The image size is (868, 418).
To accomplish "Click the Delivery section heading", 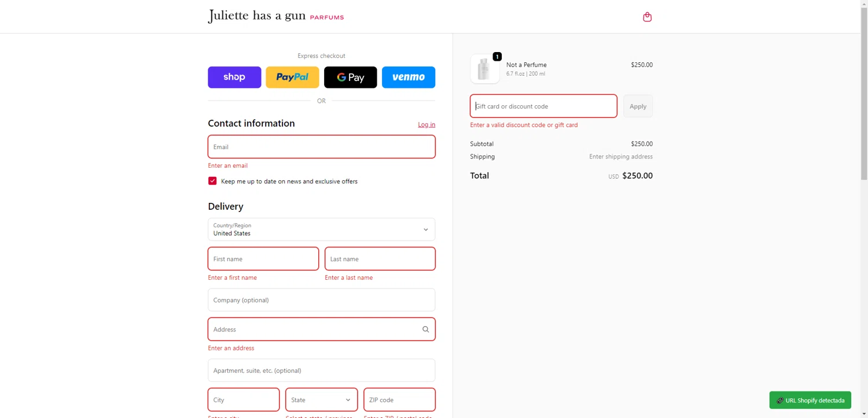I will point(226,206).
